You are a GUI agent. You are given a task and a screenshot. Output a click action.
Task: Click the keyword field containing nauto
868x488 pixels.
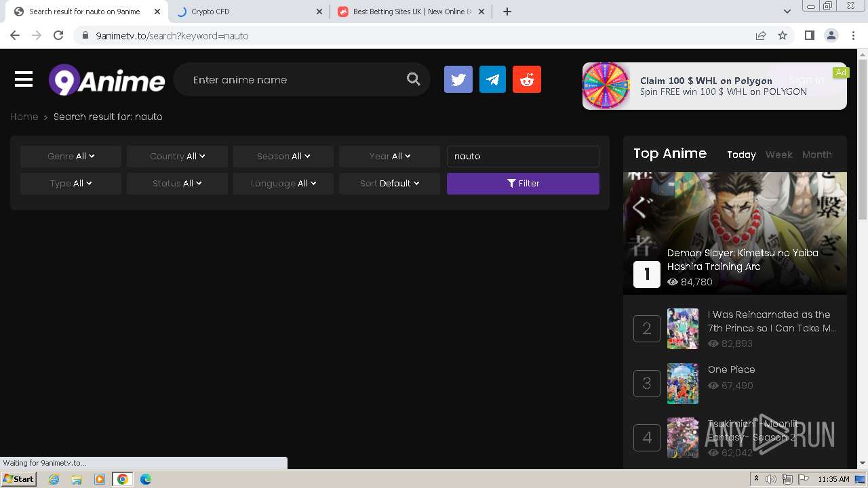523,156
